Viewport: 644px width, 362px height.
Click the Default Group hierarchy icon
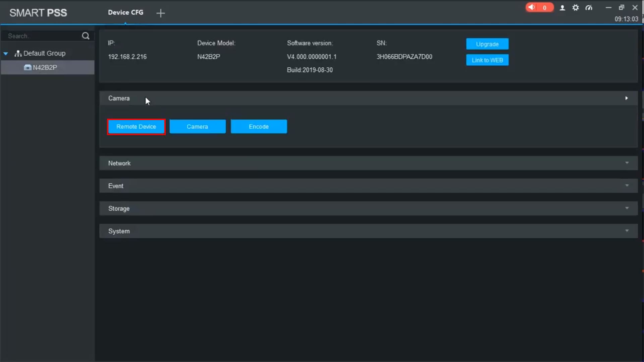tap(18, 53)
